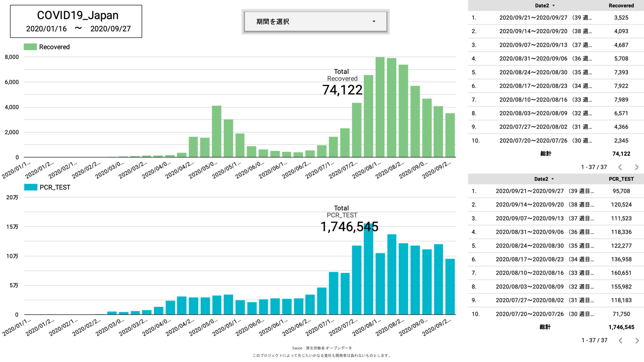Select row 2020/08/10～2020/08/16 in PCR_TEST table
The height and width of the screenshot is (362, 644).
pos(545,273)
